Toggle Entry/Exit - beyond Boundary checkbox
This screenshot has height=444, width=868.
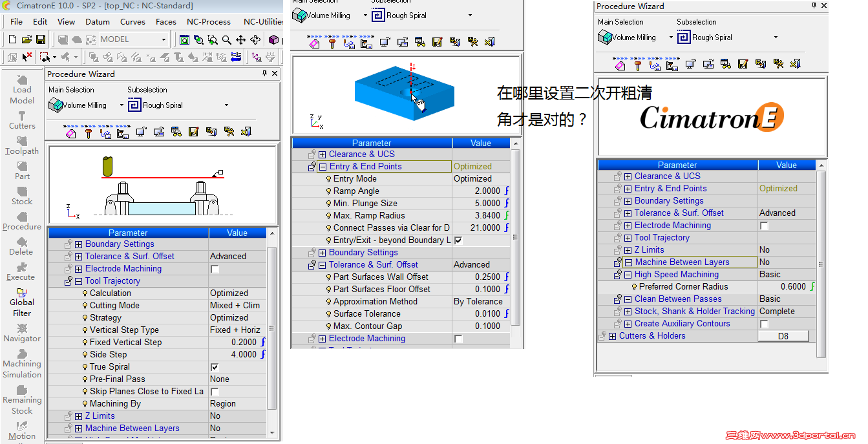458,240
